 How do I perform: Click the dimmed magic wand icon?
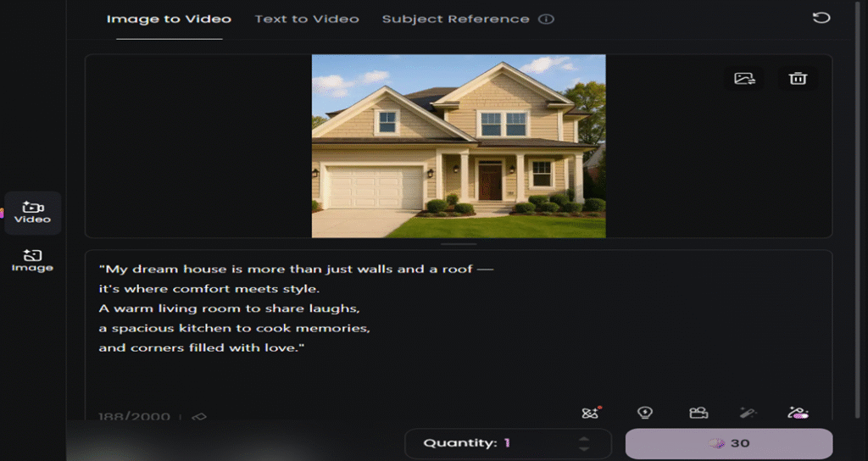tap(748, 413)
